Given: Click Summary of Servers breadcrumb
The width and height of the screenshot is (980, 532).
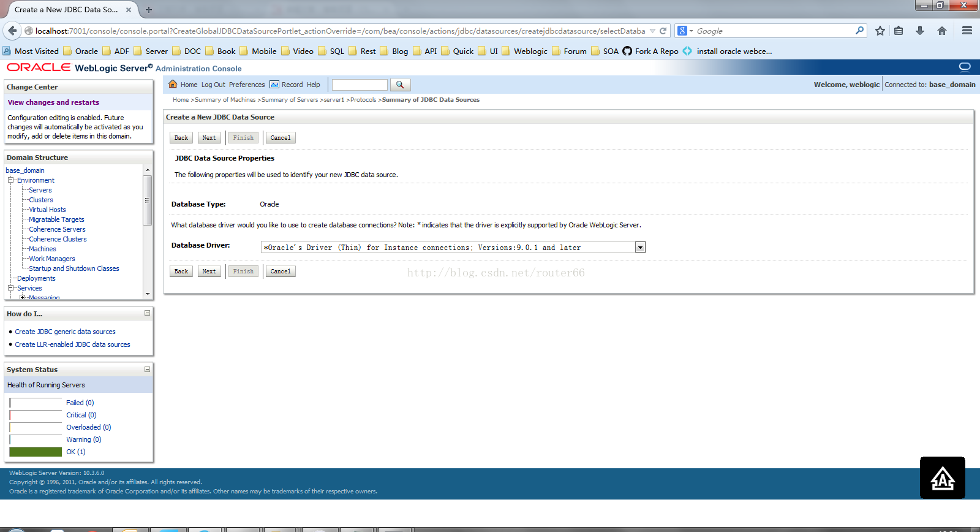Looking at the screenshot, I should point(290,100).
